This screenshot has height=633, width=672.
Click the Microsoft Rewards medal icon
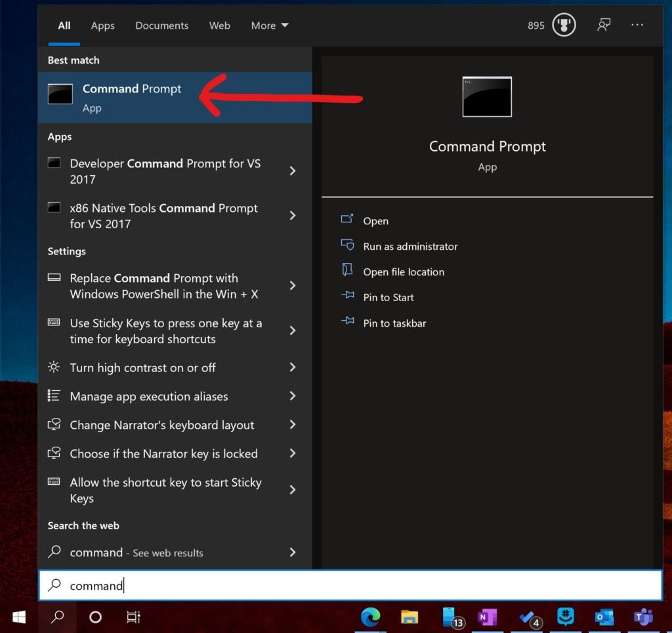coord(564,25)
